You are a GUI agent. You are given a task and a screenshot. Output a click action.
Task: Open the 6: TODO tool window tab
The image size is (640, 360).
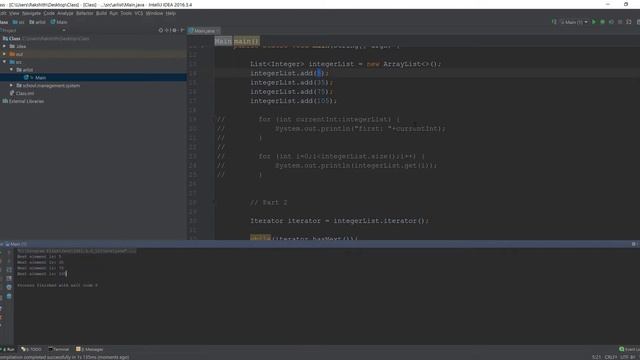point(31,349)
